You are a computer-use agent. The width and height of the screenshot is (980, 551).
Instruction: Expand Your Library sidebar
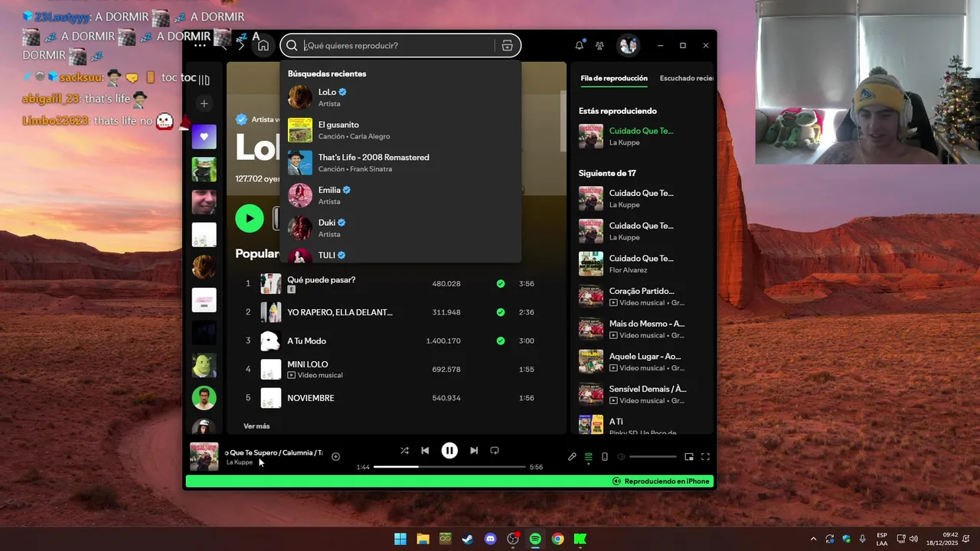coord(204,80)
